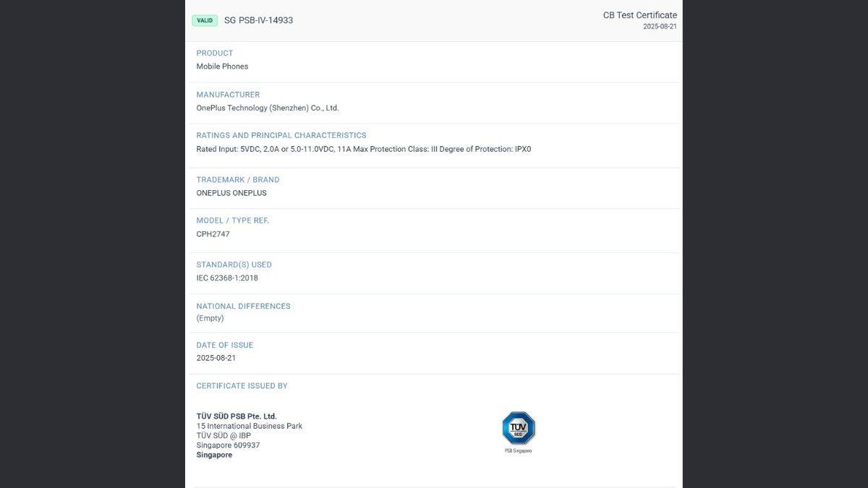This screenshot has width=868, height=488.
Task: Click the TRADEMARK / BRAND label
Action: (237, 180)
